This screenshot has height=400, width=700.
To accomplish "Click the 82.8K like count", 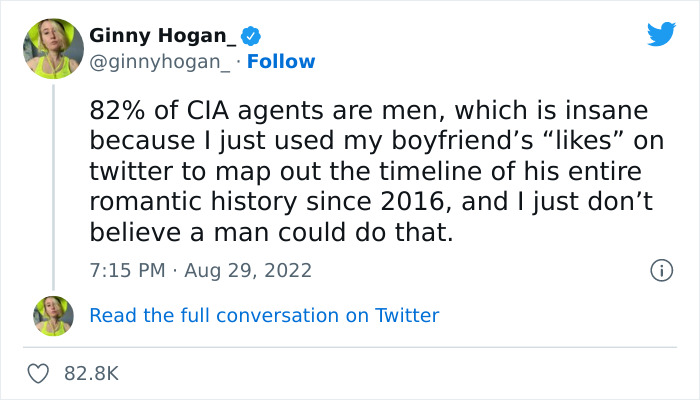I will pyautogui.click(x=91, y=373).
